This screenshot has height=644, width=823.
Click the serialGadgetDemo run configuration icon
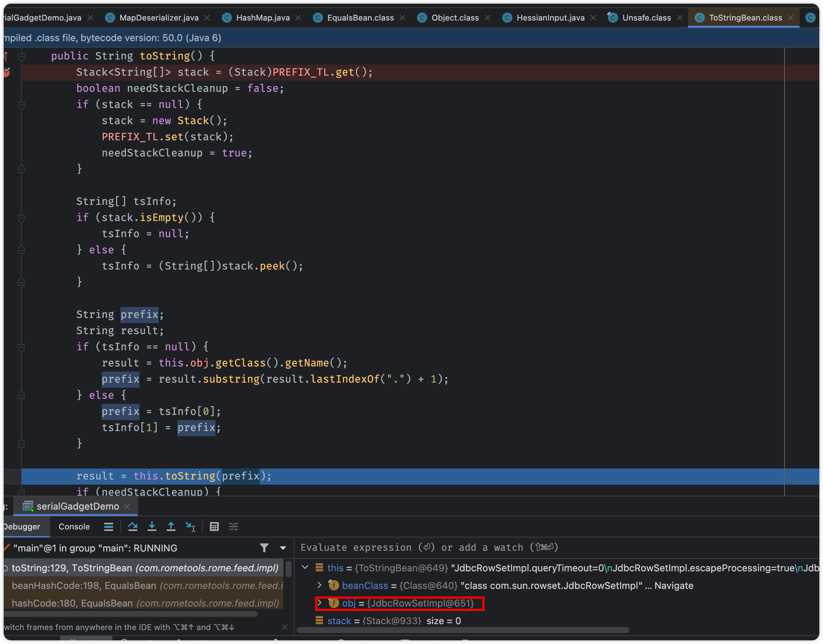click(28, 507)
